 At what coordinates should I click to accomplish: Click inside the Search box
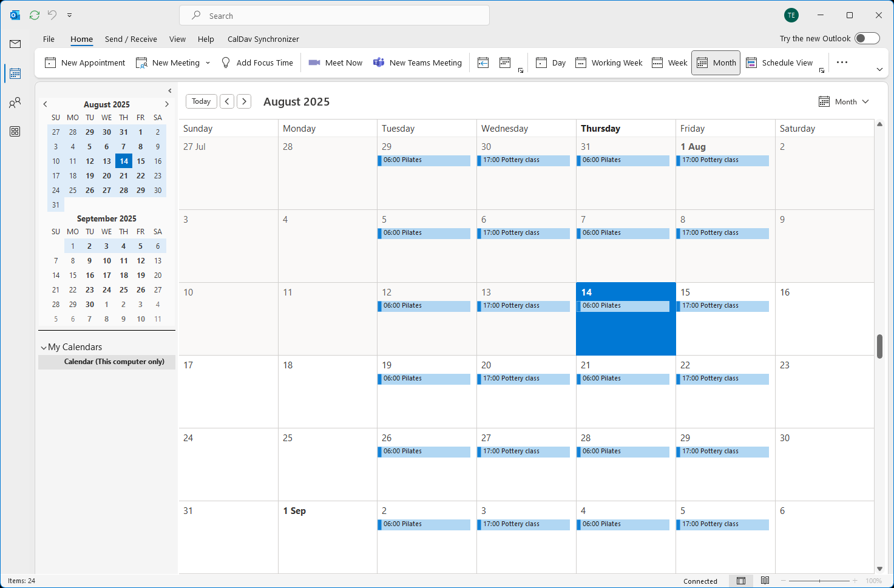[x=334, y=15]
